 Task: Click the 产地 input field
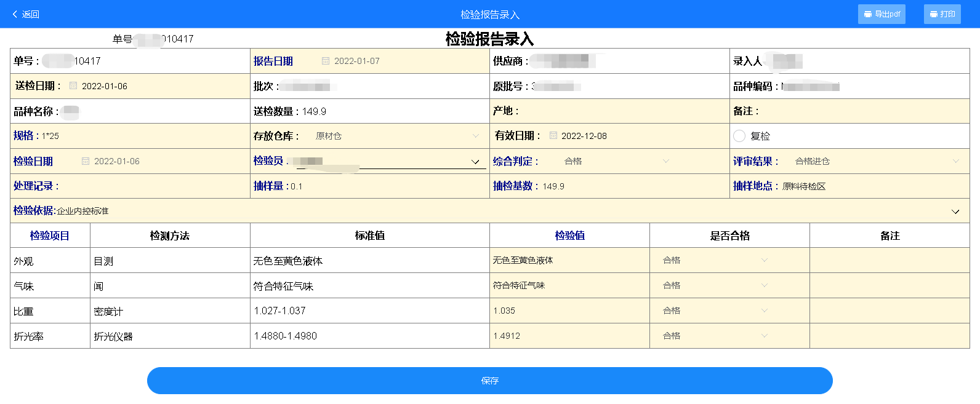[622, 111]
